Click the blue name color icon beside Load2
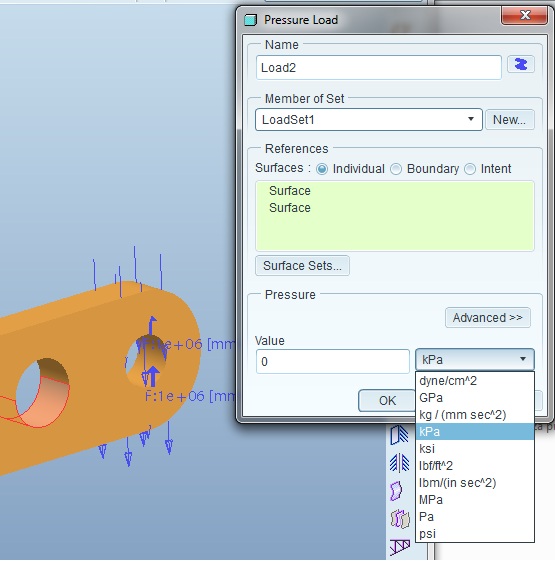555x563 pixels. (521, 65)
